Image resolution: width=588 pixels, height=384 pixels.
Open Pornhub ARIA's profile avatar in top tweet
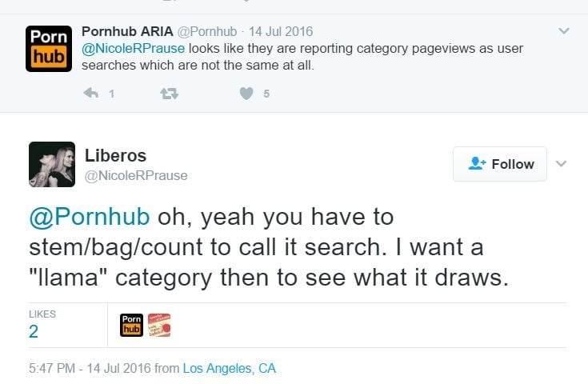[x=48, y=49]
